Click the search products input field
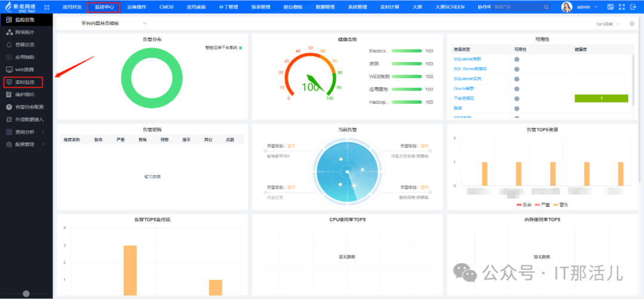 pyautogui.click(x=518, y=7)
